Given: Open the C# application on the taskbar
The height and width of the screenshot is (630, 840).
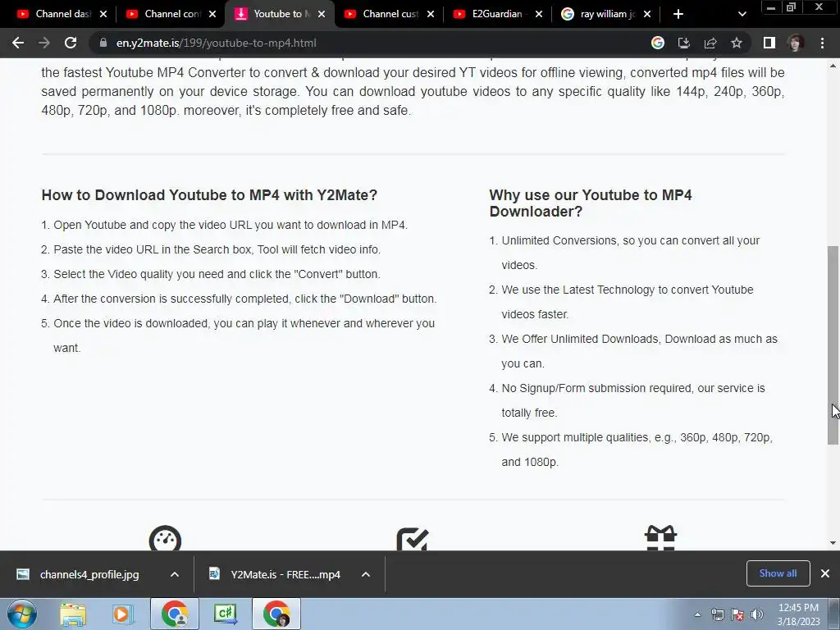Looking at the screenshot, I should point(225,614).
